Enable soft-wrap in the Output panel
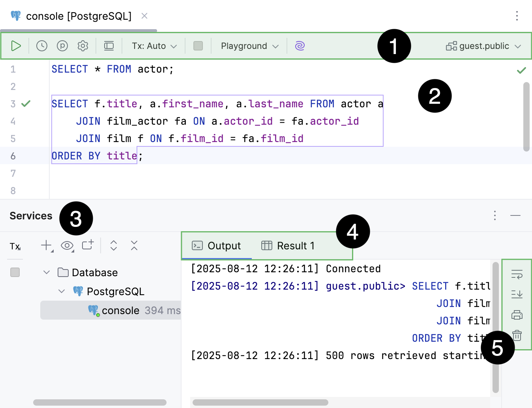Screen dimensions: 532x408 (x=517, y=274)
